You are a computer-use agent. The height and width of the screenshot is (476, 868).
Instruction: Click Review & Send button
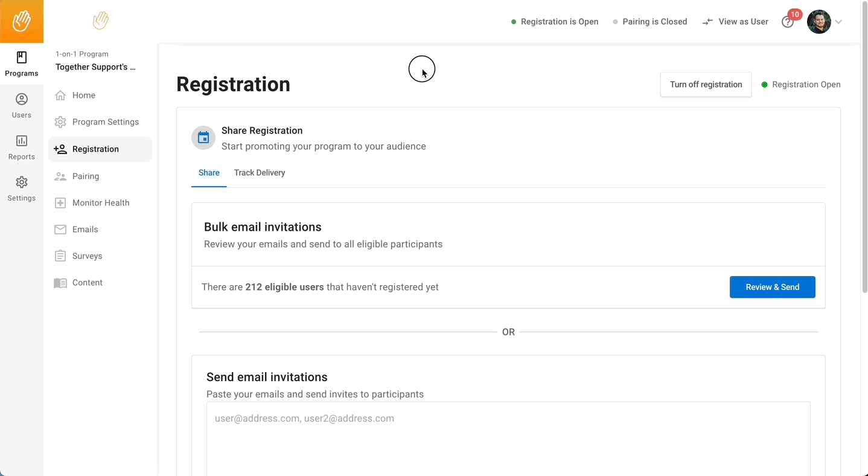(x=773, y=287)
